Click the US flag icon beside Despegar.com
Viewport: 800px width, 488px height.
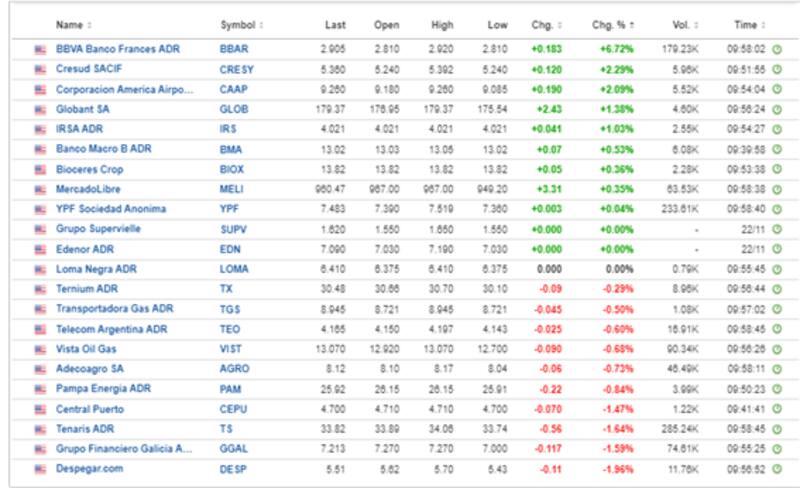tap(40, 469)
